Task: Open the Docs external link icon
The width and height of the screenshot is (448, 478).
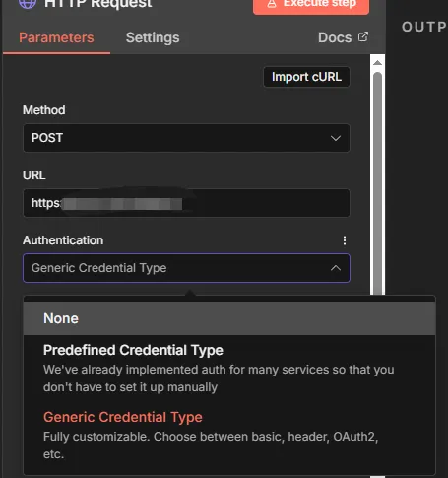Action: pyautogui.click(x=363, y=36)
